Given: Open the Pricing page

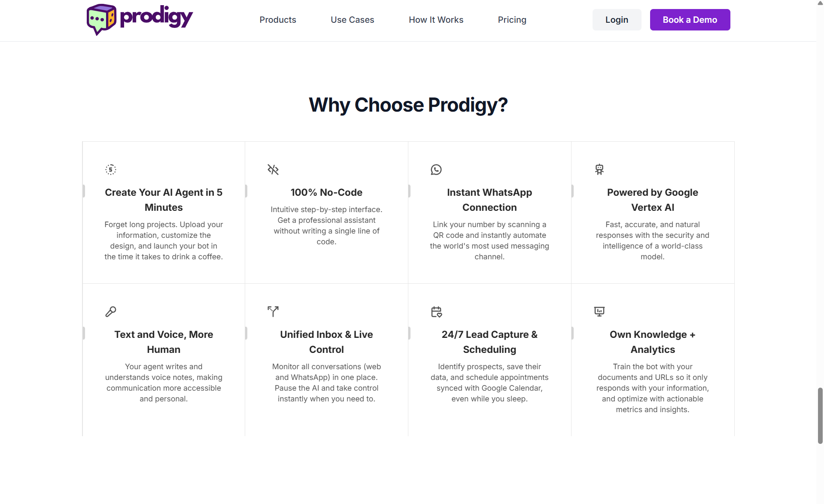Looking at the screenshot, I should [x=512, y=19].
